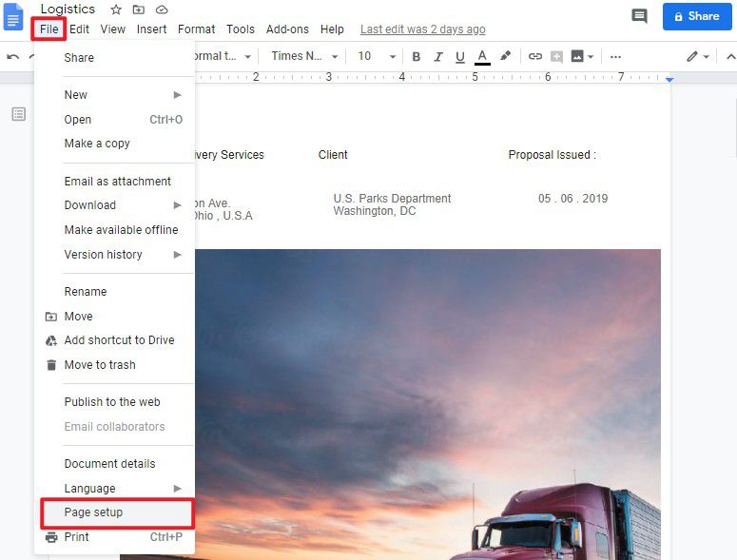The width and height of the screenshot is (737, 560).
Task: Open the font size 10 dropdown
Action: (377, 56)
